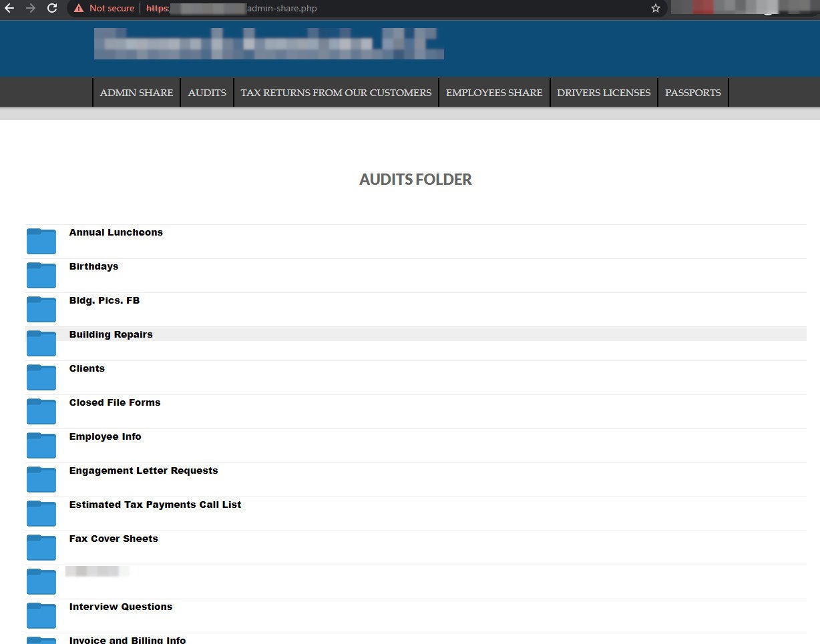Click the folder icon beside Employee Info

coord(41,445)
